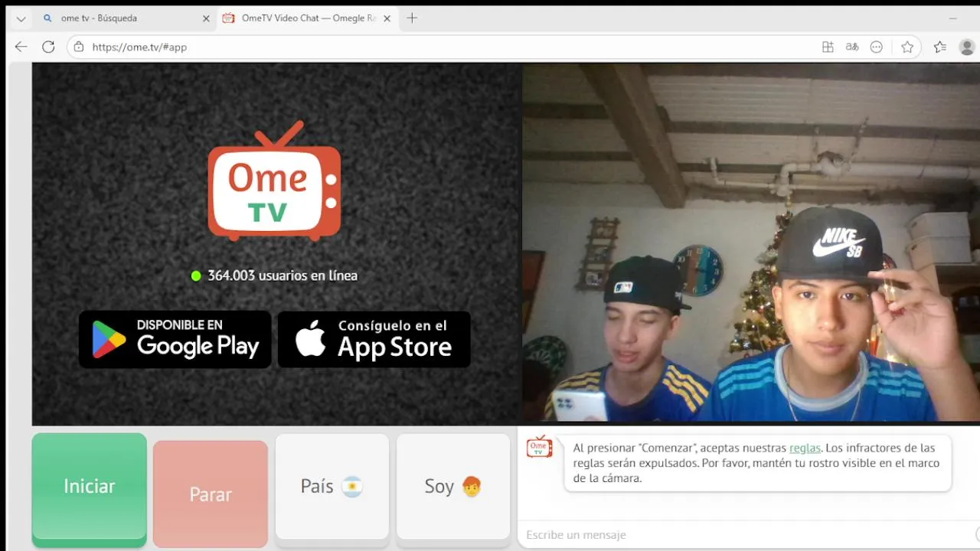Open the favorites list
The width and height of the screenshot is (980, 551).
[940, 47]
